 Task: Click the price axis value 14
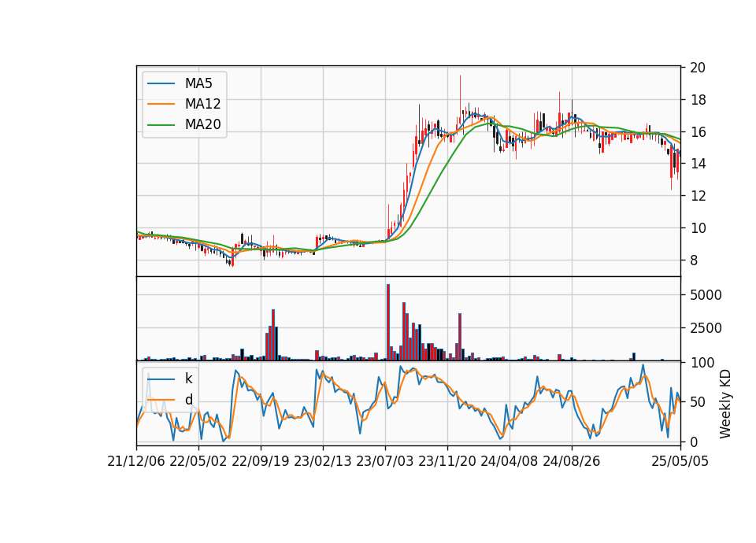(698, 164)
